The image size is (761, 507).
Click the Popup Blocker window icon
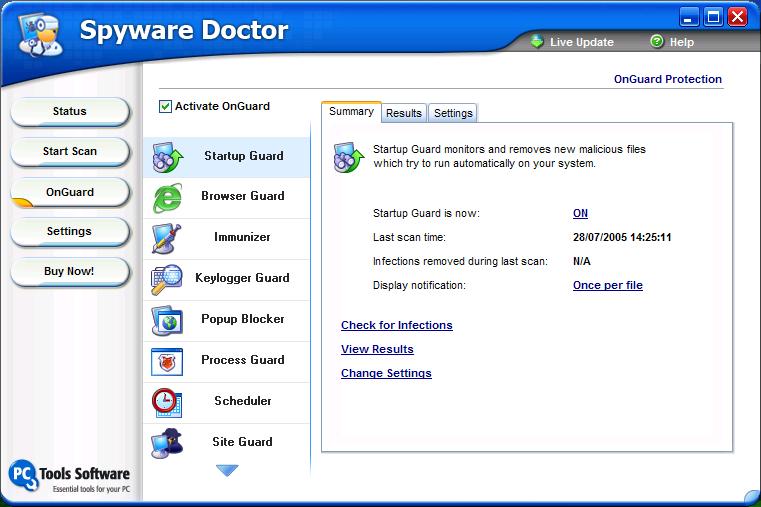tap(167, 321)
